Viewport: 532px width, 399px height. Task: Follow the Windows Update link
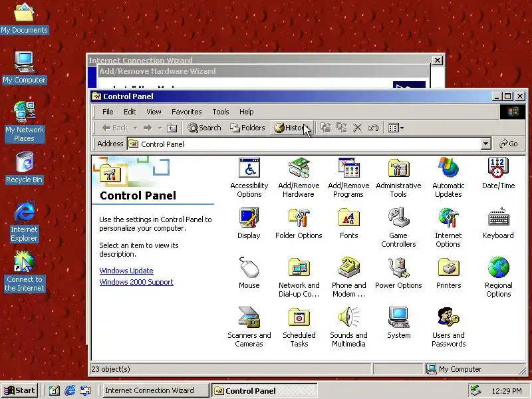click(126, 271)
